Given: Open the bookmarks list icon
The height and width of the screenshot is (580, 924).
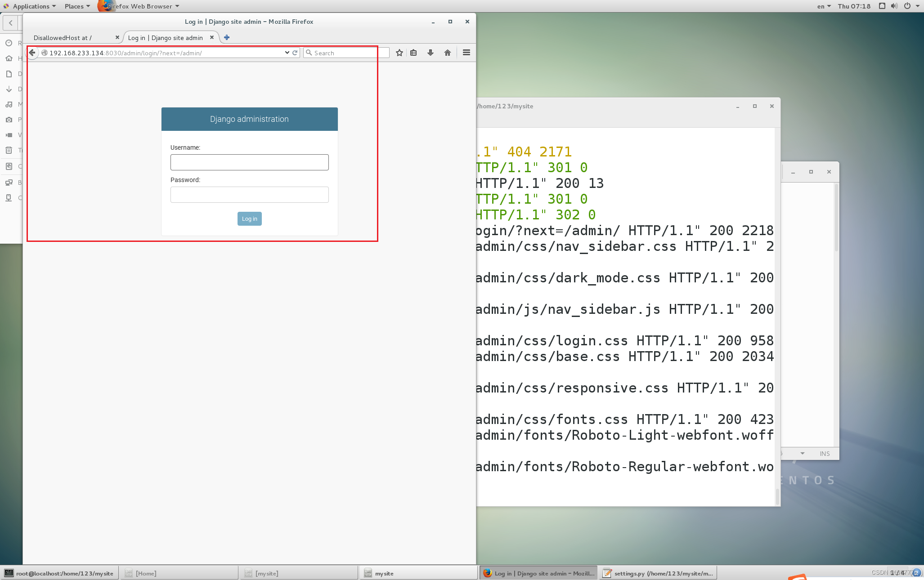Looking at the screenshot, I should coord(413,53).
